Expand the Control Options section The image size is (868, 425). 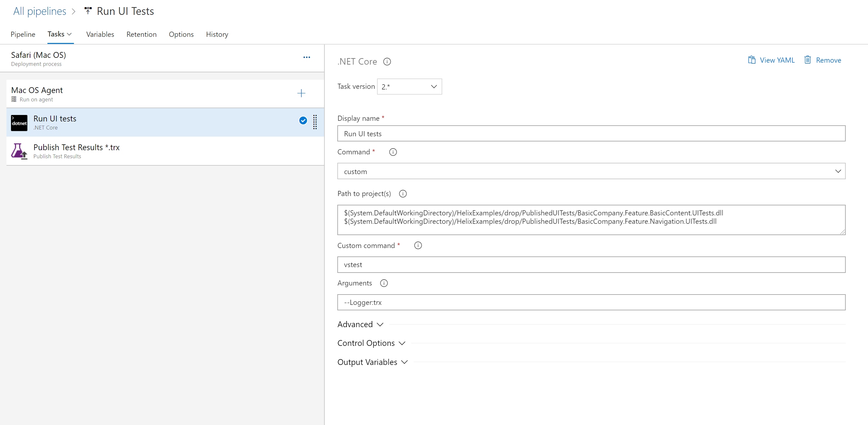[371, 343]
